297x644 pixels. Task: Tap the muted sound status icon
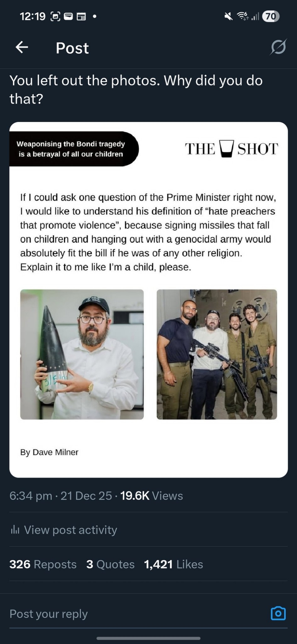click(228, 16)
